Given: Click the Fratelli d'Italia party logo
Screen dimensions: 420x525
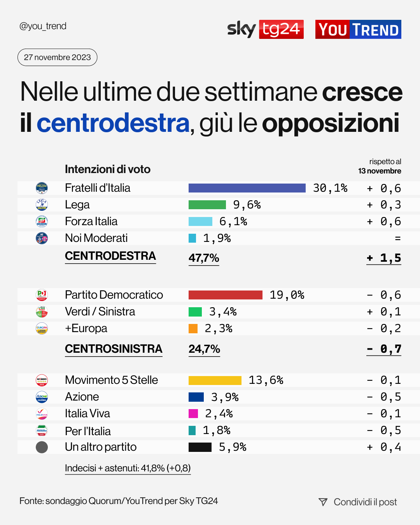Looking at the screenshot, I should [x=42, y=188].
